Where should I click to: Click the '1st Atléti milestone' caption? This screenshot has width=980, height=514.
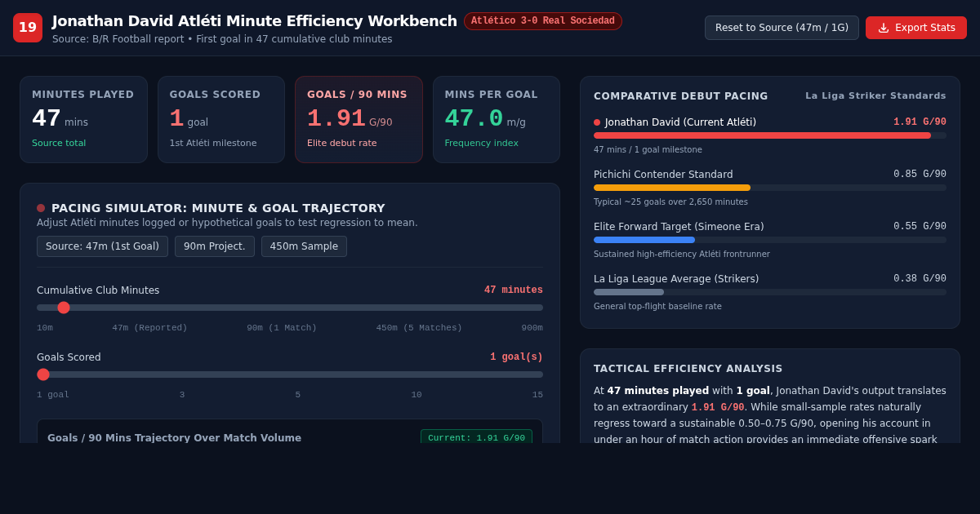click(x=213, y=144)
